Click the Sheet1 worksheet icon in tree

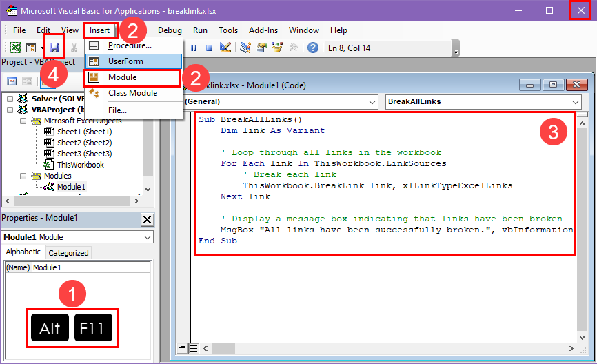coord(49,132)
